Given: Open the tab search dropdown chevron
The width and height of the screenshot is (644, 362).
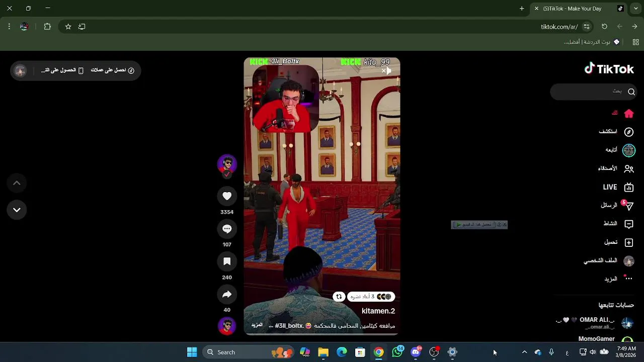Looking at the screenshot, I should pyautogui.click(x=636, y=9).
